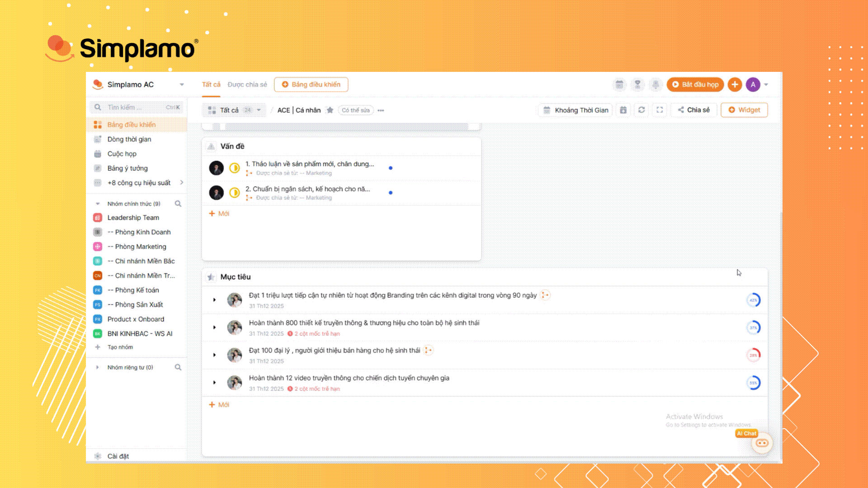The width and height of the screenshot is (868, 488).
Task: Toggle status circle of issue 1 Thảo luận
Action: coord(234,168)
